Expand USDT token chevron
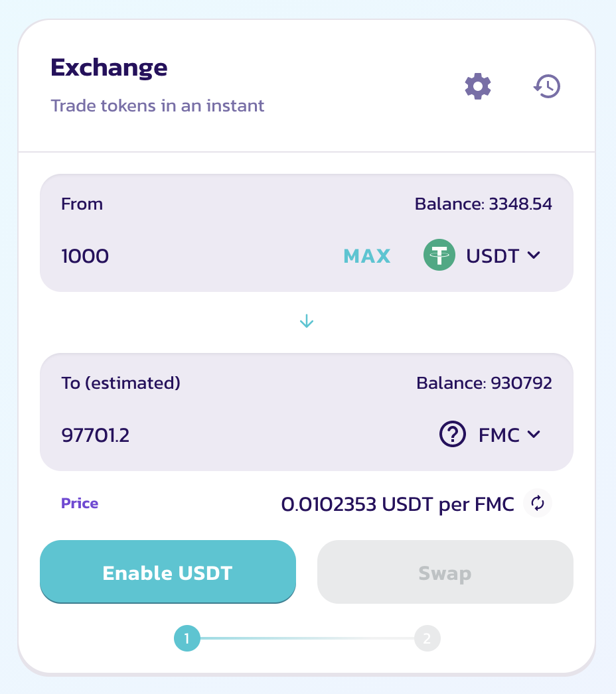Viewport: 616px width, 694px height. click(x=534, y=255)
